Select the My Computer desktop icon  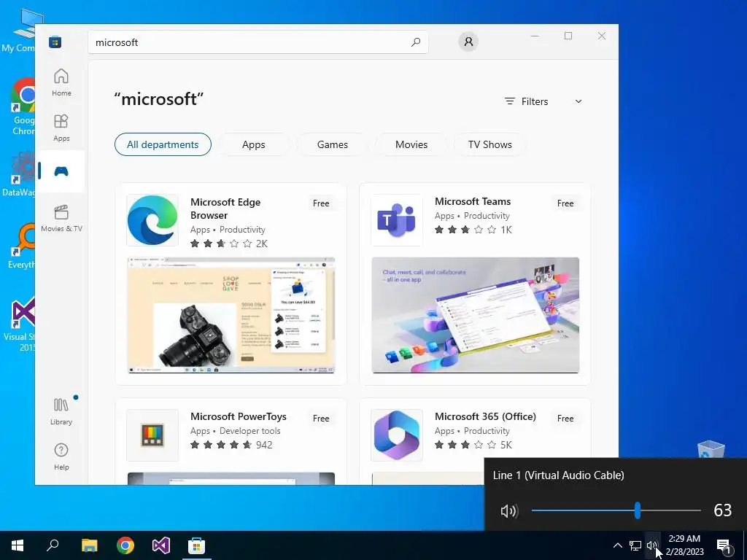point(20,30)
